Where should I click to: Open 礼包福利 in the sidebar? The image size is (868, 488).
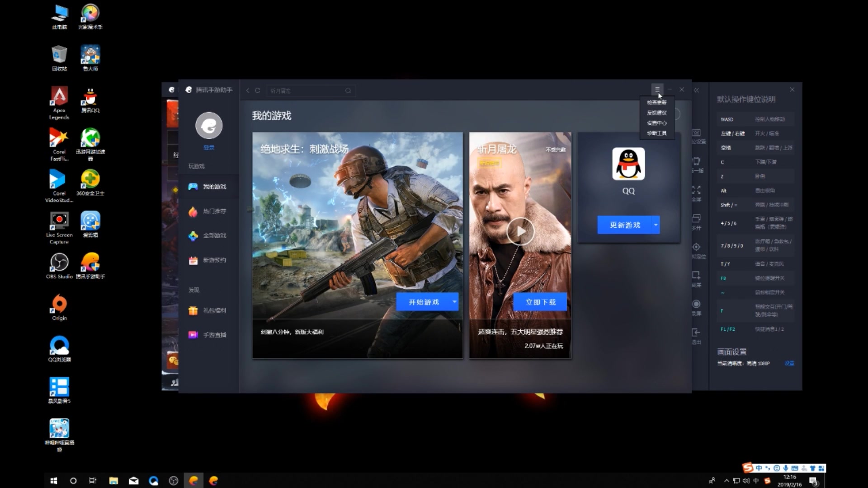pos(208,310)
